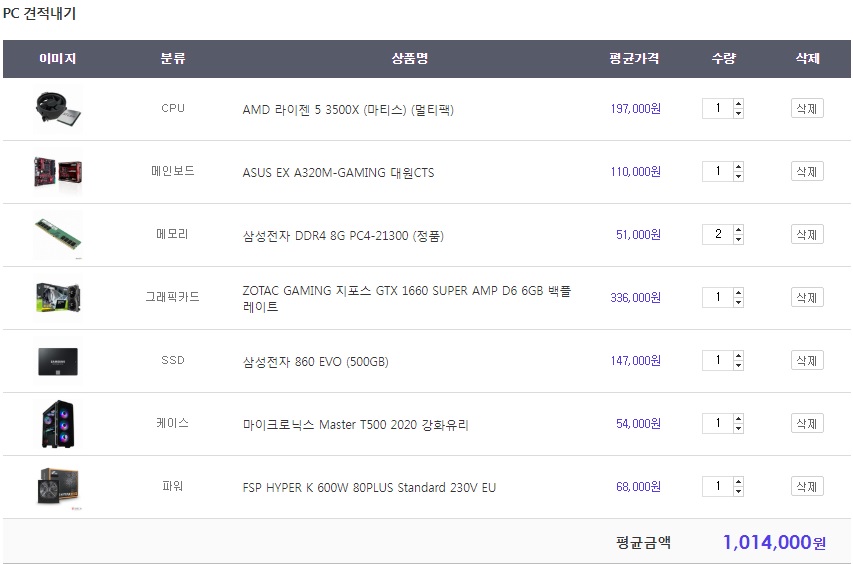Increase quantity for the CPU row

738,104
